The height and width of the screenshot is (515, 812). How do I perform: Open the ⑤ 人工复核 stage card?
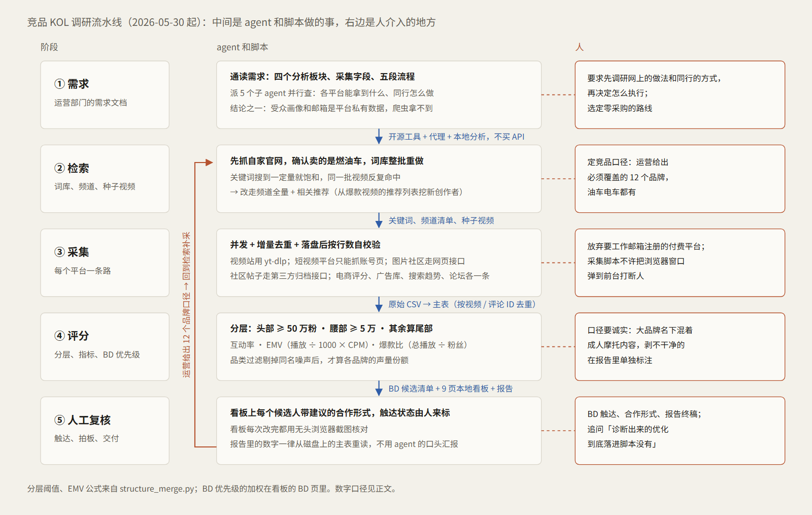tap(105, 431)
